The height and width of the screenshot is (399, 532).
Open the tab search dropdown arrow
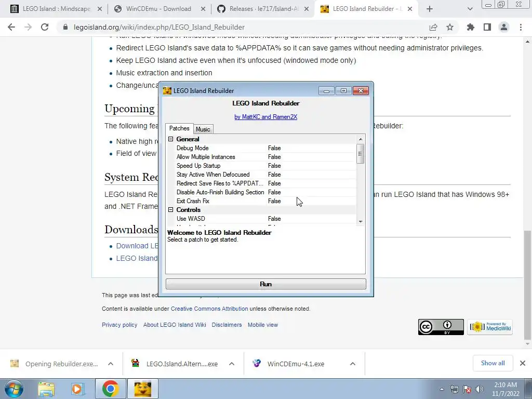470,9
